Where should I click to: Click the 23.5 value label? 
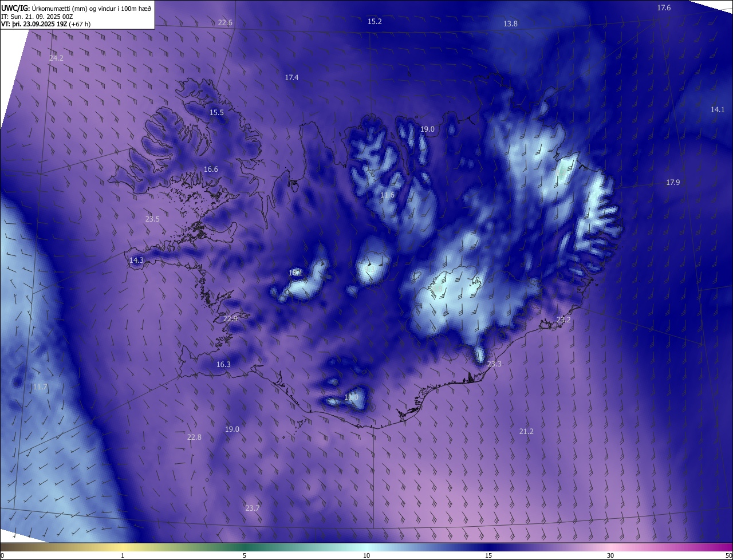click(x=152, y=219)
